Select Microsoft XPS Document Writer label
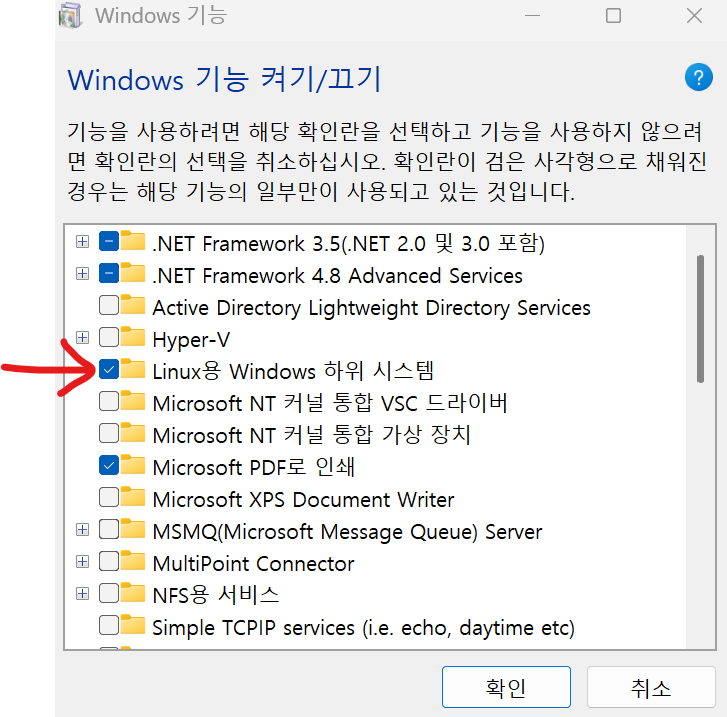 [x=303, y=499]
